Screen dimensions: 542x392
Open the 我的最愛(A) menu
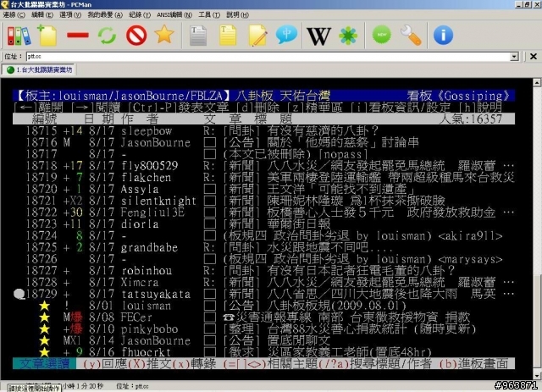pos(105,15)
